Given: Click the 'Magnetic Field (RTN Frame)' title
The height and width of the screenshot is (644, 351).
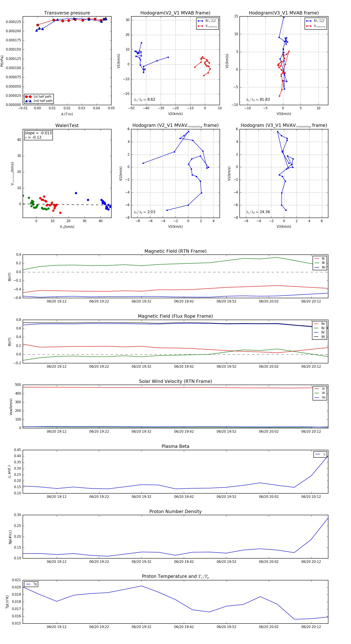Looking at the screenshot, I should click(x=175, y=251).
